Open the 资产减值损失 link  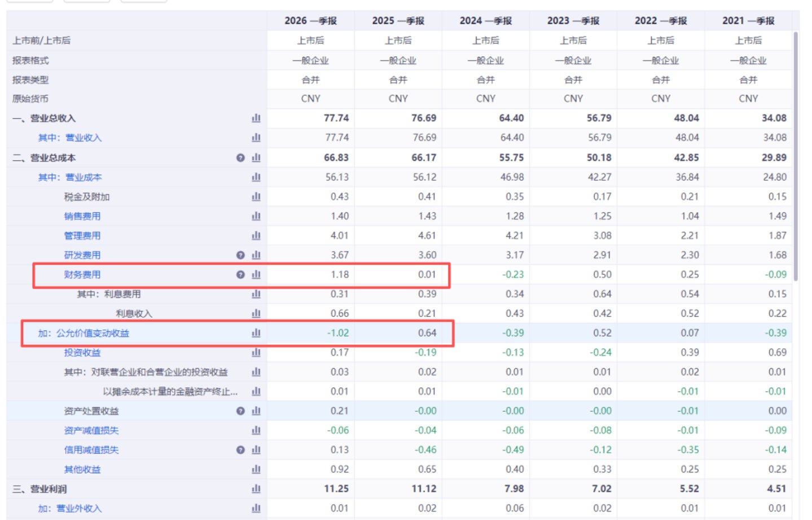tap(91, 430)
